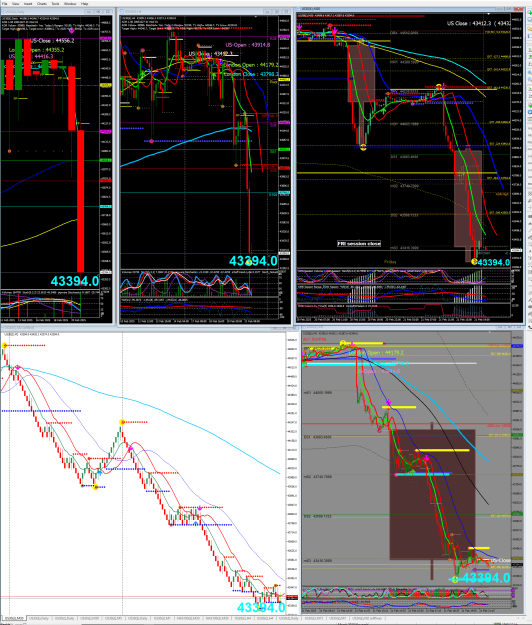Open the File menu
This screenshot has height=625, width=532.
(5, 4)
